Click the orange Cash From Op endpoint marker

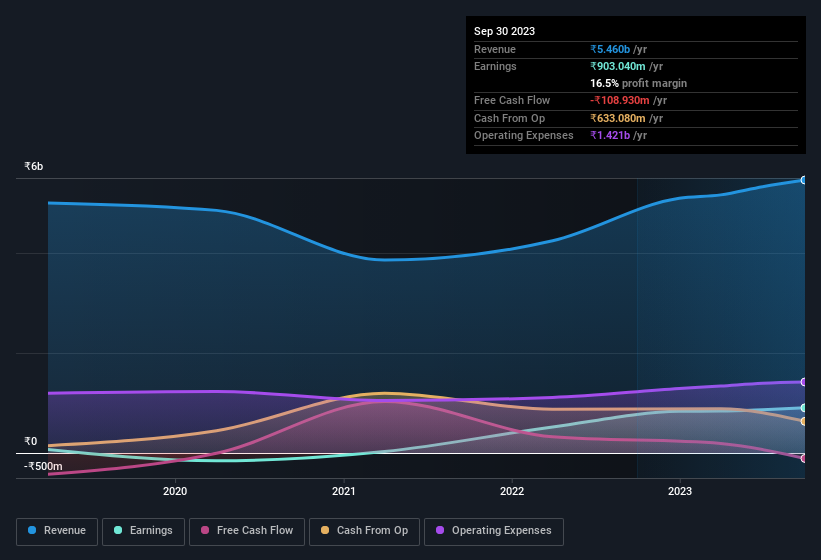tap(804, 421)
